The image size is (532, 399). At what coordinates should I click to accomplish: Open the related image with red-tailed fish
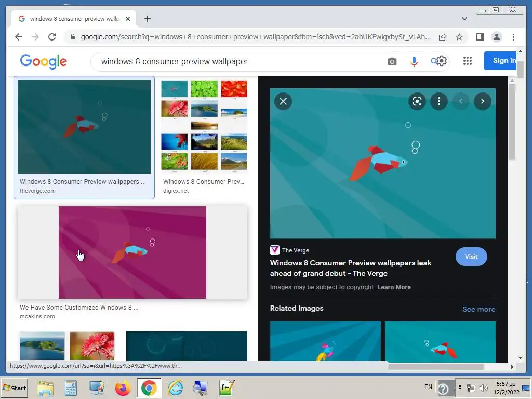click(440, 342)
